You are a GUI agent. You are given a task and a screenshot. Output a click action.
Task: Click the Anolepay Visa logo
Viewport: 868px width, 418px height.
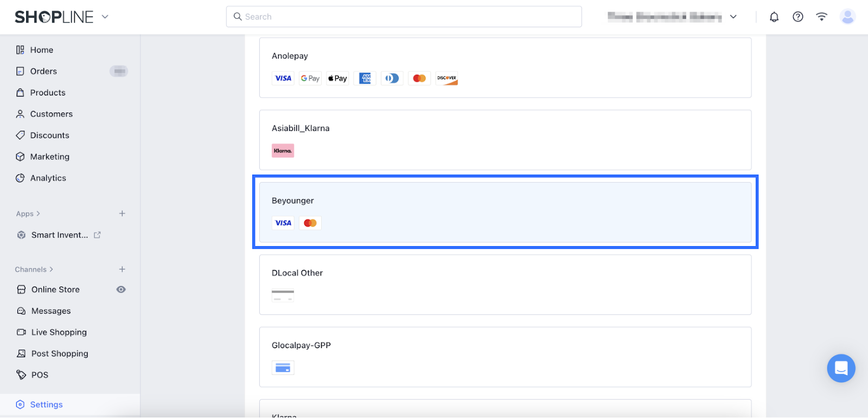coord(283,78)
